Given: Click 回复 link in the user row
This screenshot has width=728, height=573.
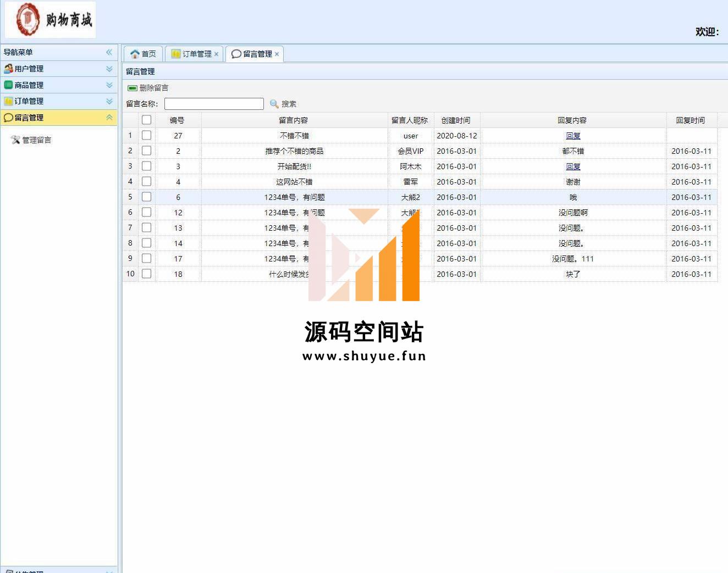Looking at the screenshot, I should coord(573,136).
